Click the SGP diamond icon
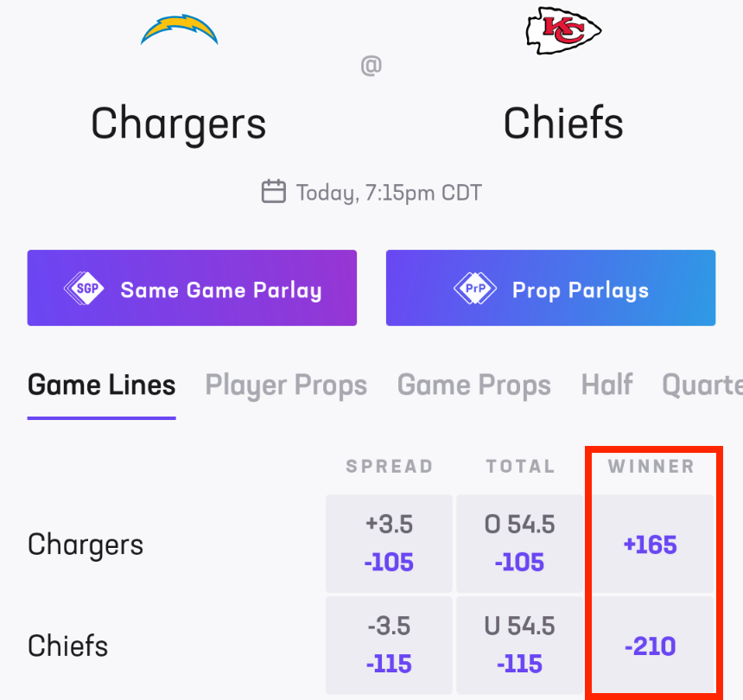Viewport: 743px width, 700px height. [x=86, y=290]
